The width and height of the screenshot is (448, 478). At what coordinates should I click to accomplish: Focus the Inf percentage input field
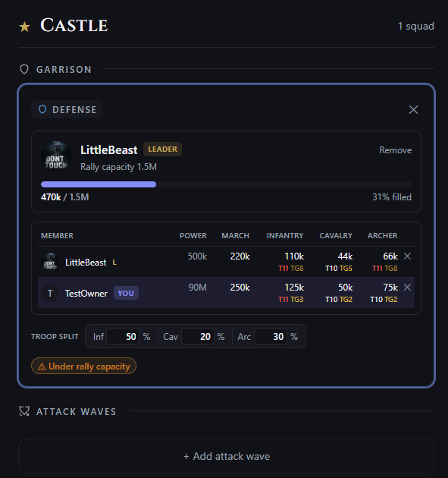(123, 336)
